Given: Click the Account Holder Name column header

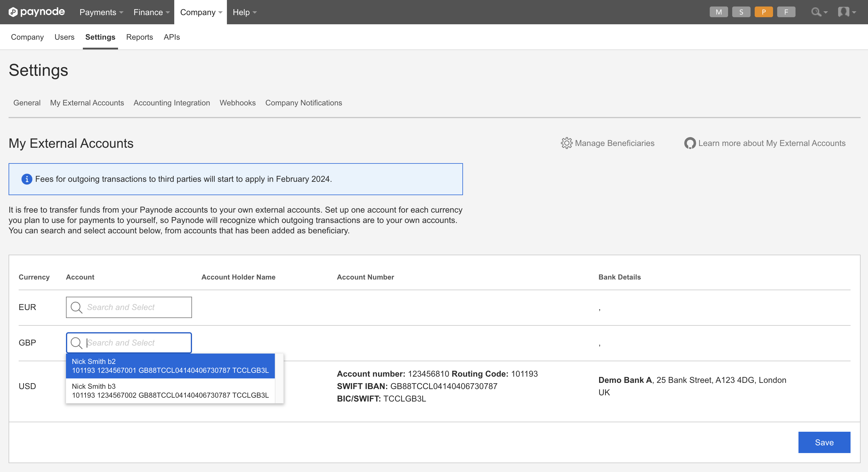Looking at the screenshot, I should click(x=238, y=277).
